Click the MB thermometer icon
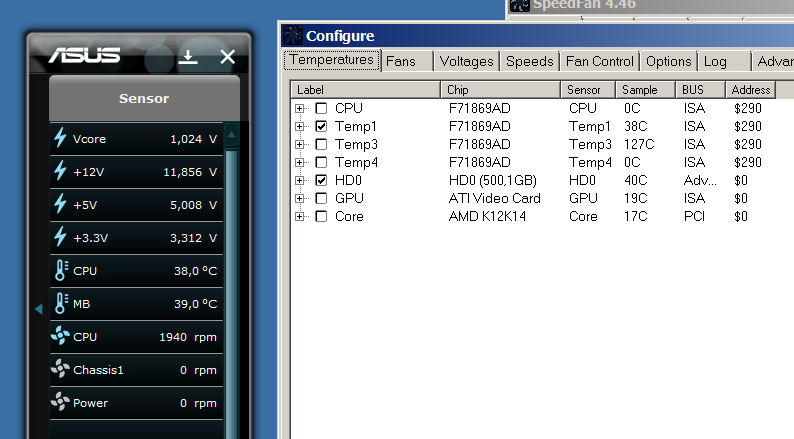The width and height of the screenshot is (794, 439). pyautogui.click(x=61, y=303)
